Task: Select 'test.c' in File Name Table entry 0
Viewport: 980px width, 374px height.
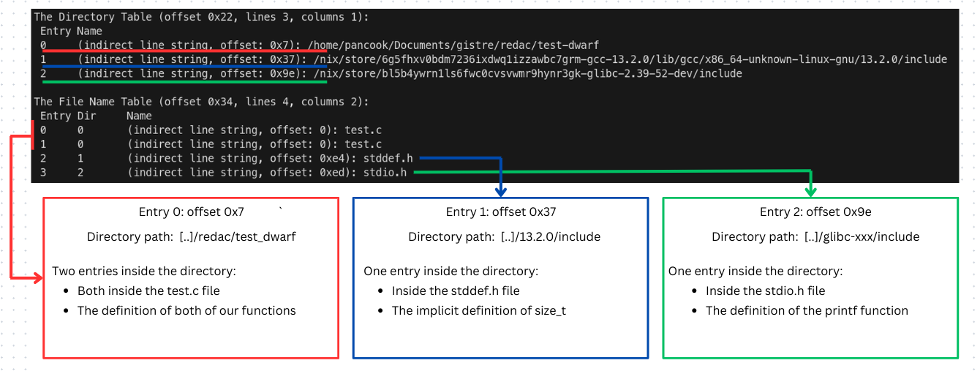Action: pyautogui.click(x=363, y=130)
